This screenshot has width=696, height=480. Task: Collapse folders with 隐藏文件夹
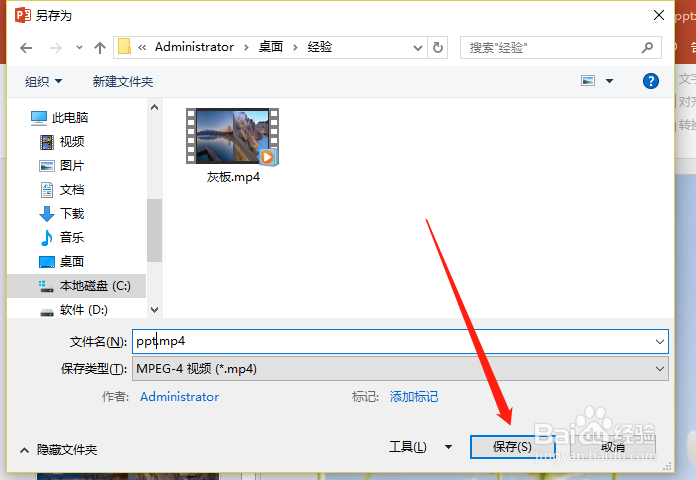pyautogui.click(x=59, y=450)
